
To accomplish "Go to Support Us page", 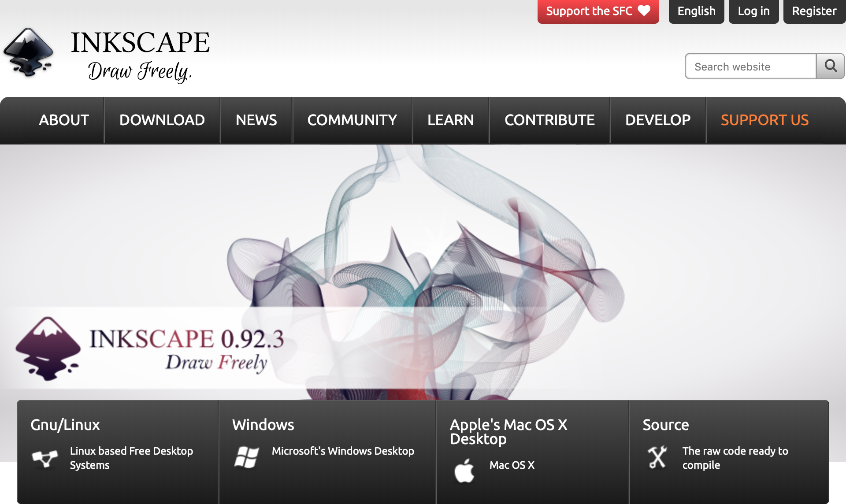I will click(x=764, y=120).
